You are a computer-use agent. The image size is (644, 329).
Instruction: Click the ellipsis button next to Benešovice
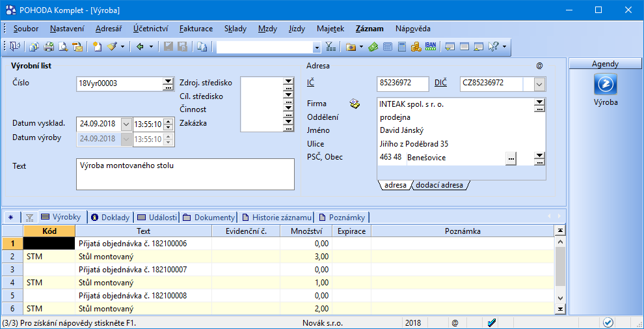tap(511, 158)
